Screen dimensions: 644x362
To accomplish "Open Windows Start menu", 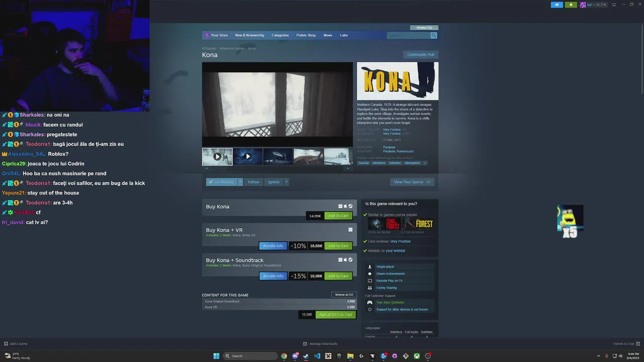I will (216, 356).
